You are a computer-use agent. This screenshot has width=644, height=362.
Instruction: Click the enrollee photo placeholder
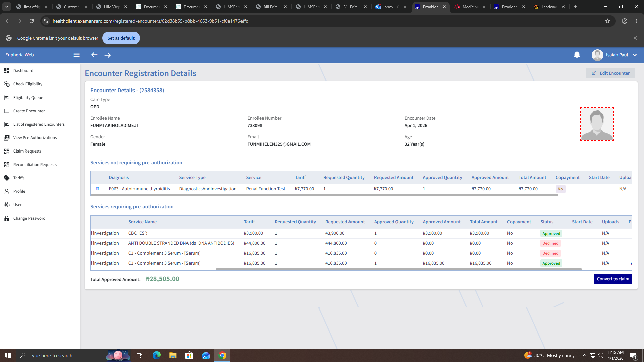pyautogui.click(x=597, y=124)
